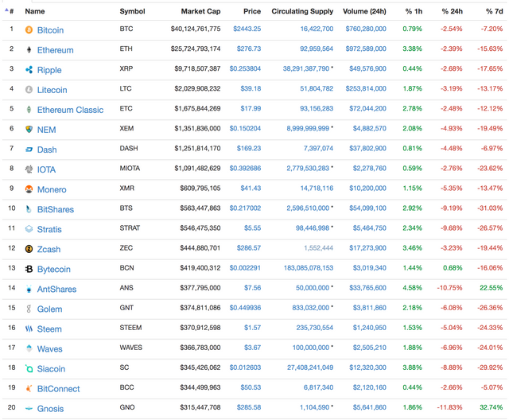Open the Ethereum Classic name link

(x=70, y=110)
